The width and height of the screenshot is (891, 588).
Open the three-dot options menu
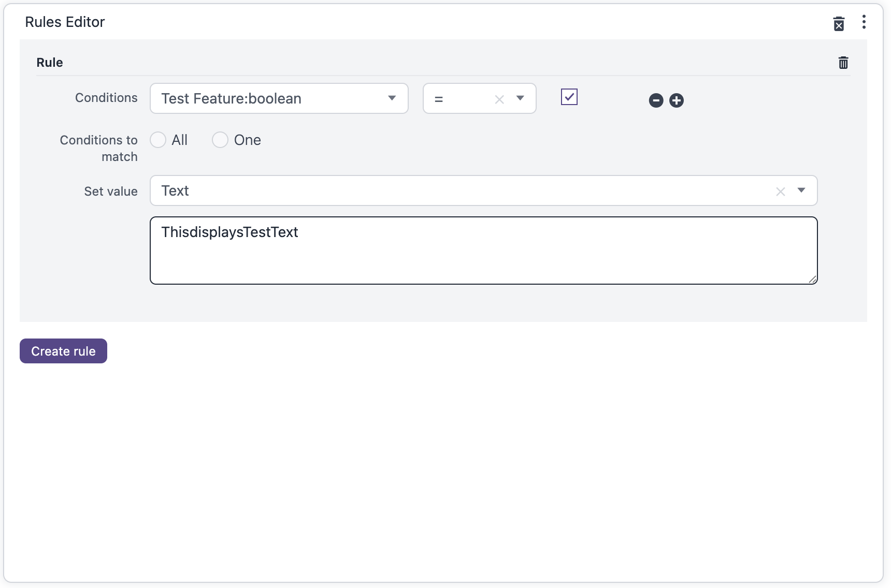point(864,22)
